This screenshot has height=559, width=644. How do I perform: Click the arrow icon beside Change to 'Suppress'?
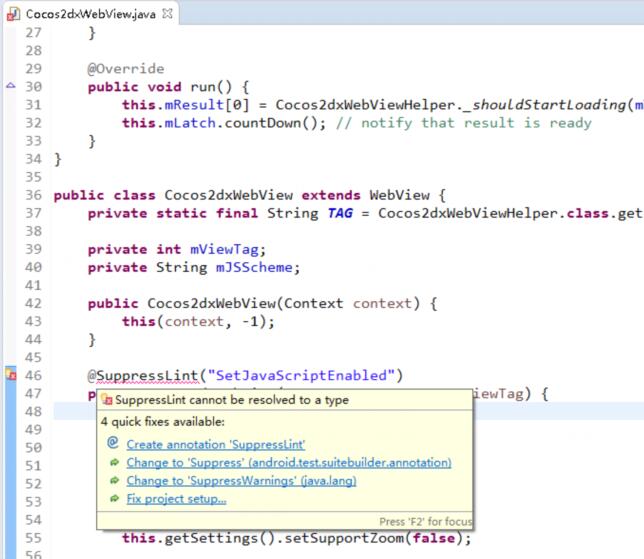(114, 462)
